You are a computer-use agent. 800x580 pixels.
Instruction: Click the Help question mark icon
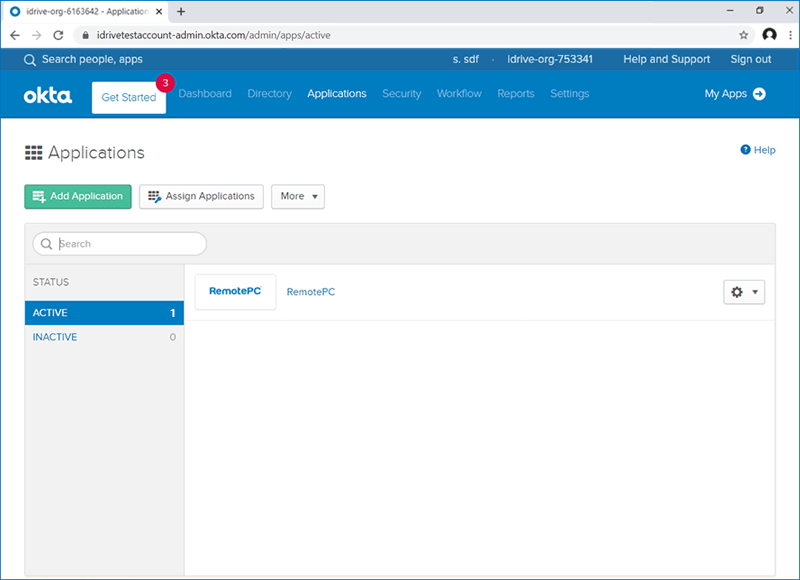(745, 149)
